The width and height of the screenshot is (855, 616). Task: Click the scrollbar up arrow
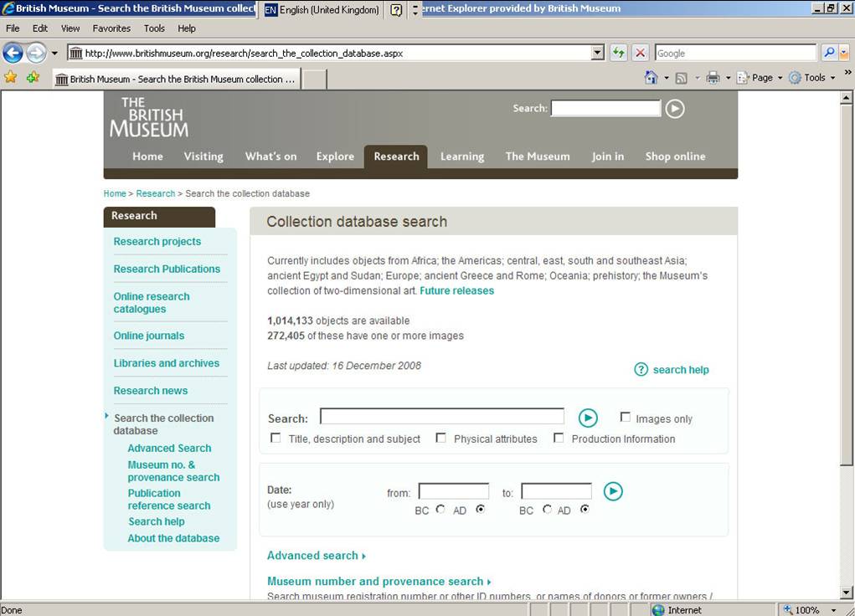[846, 98]
